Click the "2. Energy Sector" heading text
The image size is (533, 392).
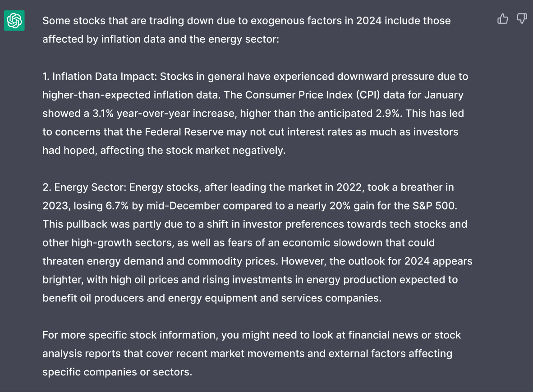(84, 187)
